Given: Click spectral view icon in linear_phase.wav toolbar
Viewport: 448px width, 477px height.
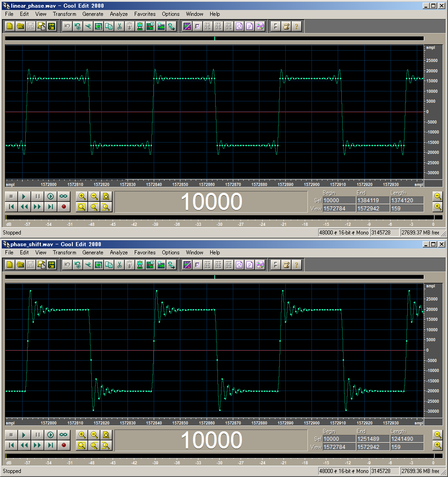Looking at the screenshot, I should point(187,26).
